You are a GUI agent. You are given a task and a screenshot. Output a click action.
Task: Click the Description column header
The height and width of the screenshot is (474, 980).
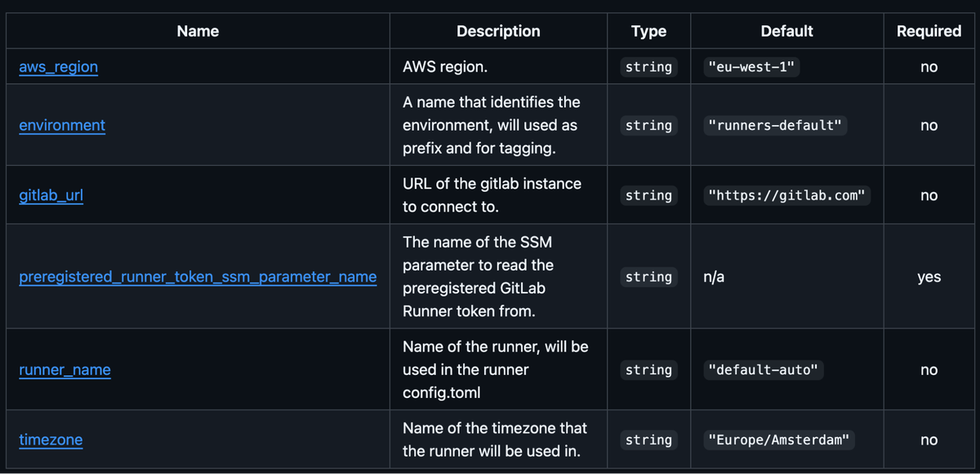(498, 31)
